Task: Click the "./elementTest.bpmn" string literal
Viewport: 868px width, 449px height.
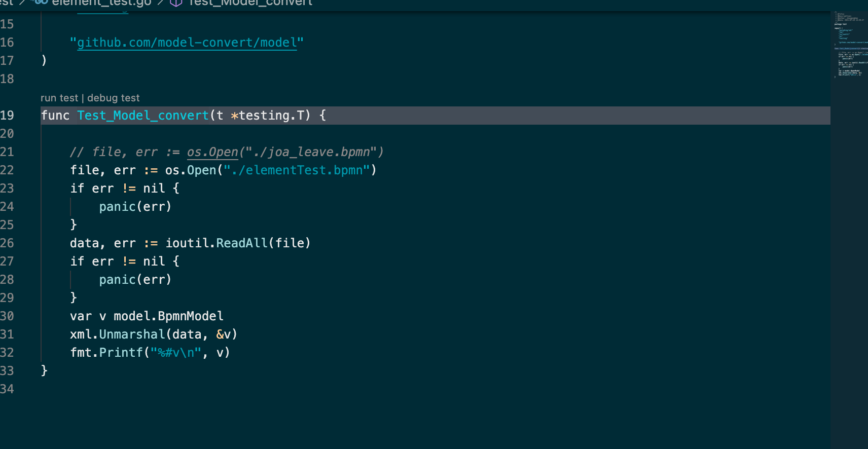Action: pyautogui.click(x=297, y=170)
